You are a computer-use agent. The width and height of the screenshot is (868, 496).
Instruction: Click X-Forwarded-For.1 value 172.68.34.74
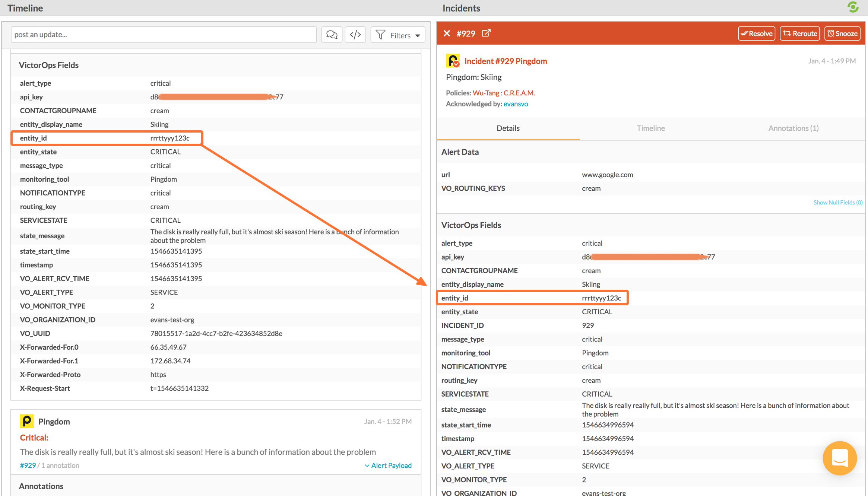[170, 361]
